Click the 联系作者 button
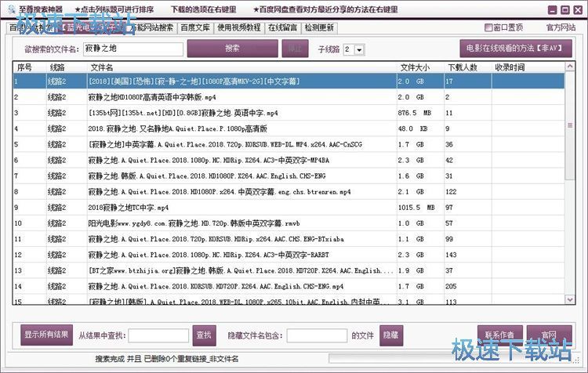 (x=499, y=335)
